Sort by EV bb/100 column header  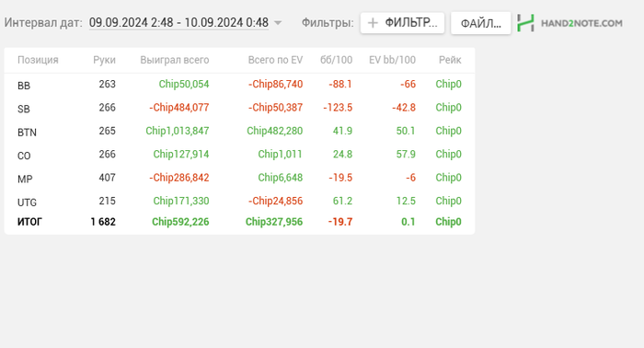(x=392, y=60)
